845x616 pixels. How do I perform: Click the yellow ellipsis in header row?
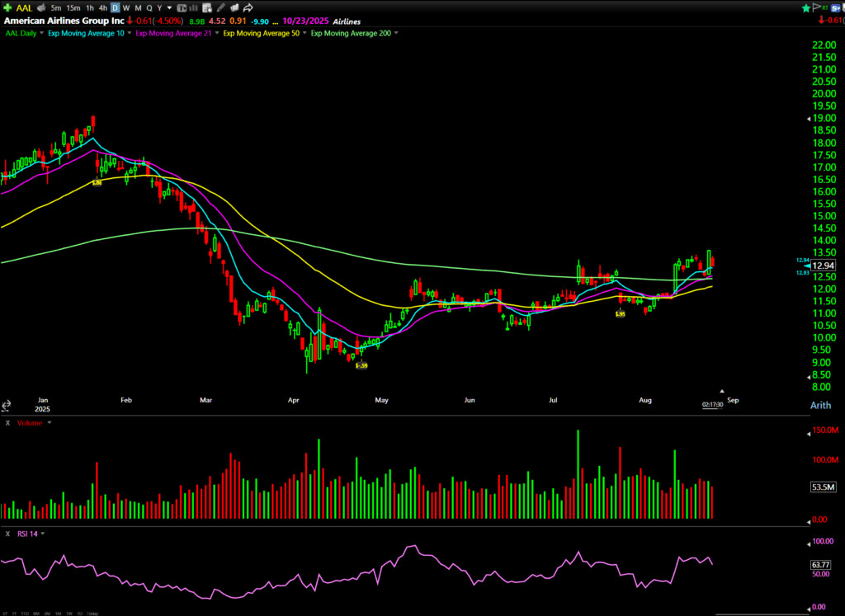[x=276, y=22]
